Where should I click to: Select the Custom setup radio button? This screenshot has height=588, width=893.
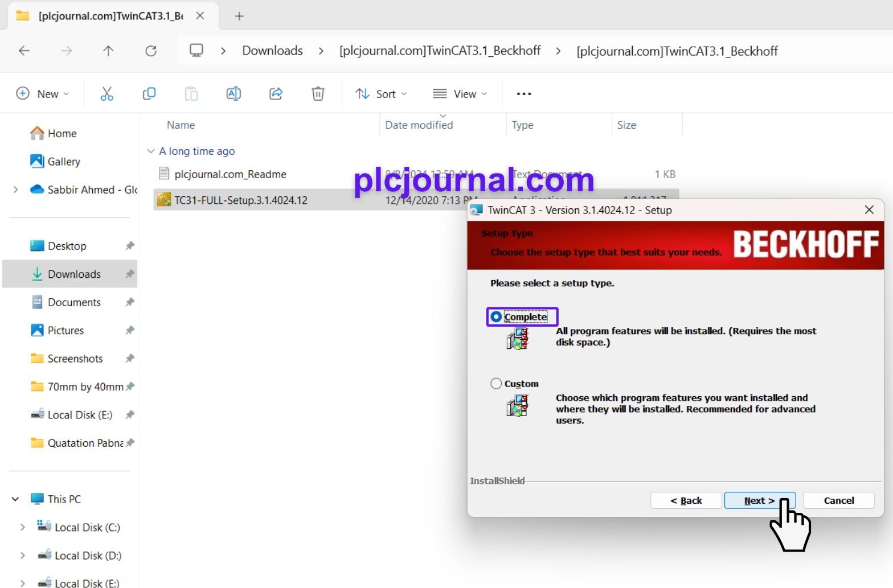[496, 384]
